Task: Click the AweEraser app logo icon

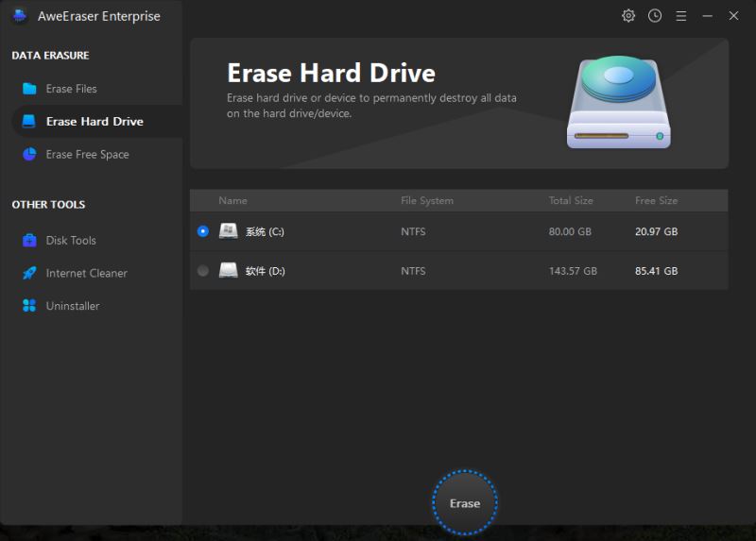Action: point(20,16)
